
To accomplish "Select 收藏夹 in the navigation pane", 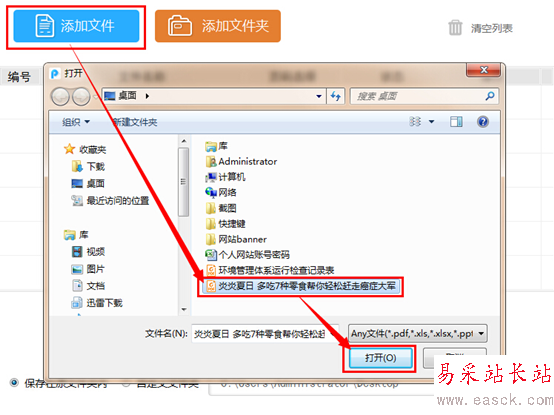I will pyautogui.click(x=85, y=149).
